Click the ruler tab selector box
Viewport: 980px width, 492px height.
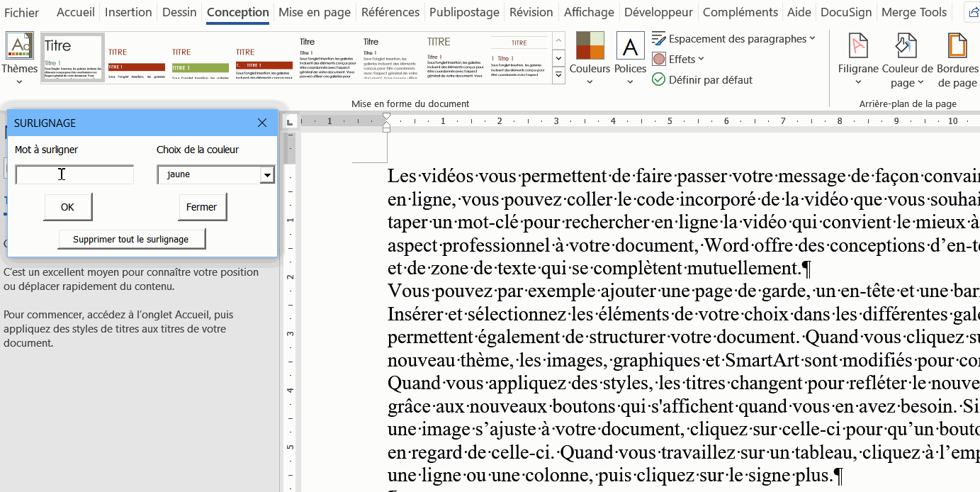[x=290, y=123]
